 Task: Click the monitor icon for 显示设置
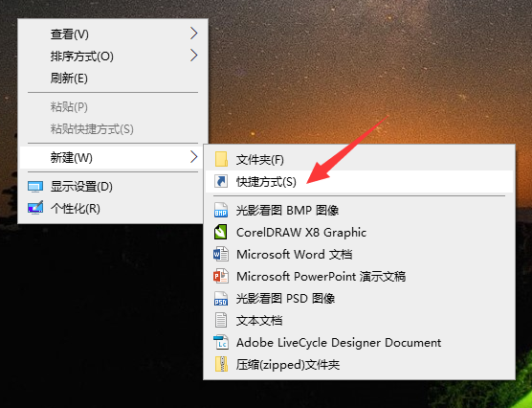pos(35,187)
